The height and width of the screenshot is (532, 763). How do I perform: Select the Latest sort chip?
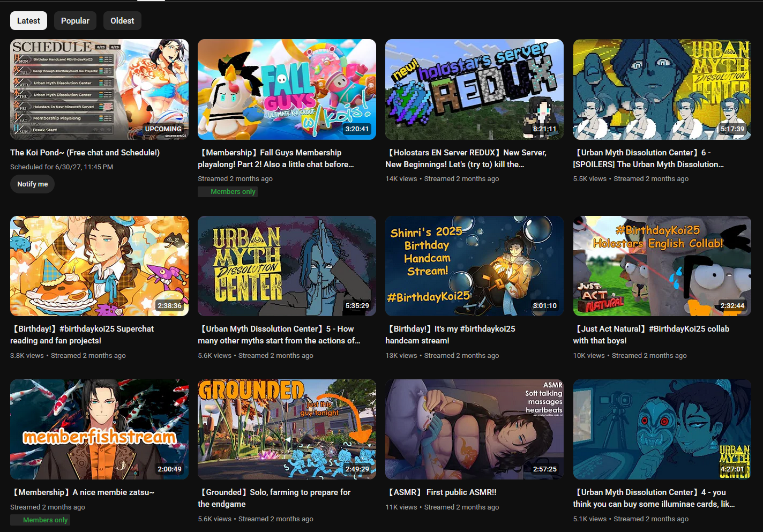click(28, 21)
